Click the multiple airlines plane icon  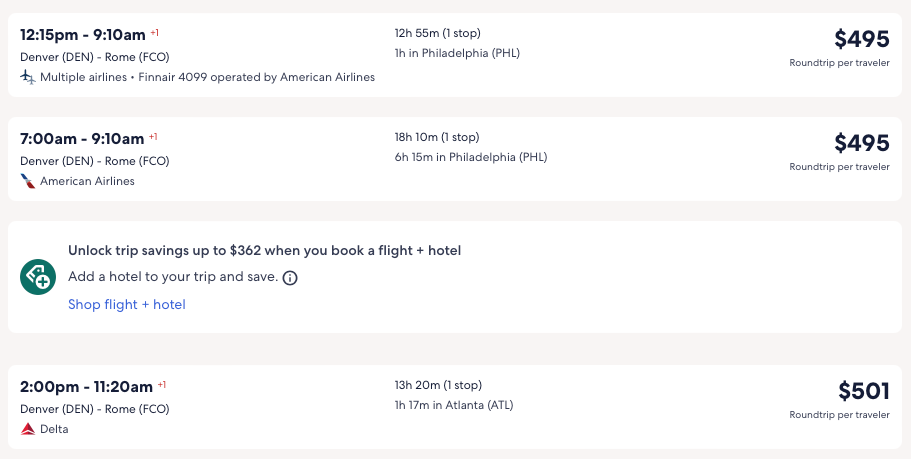point(28,77)
